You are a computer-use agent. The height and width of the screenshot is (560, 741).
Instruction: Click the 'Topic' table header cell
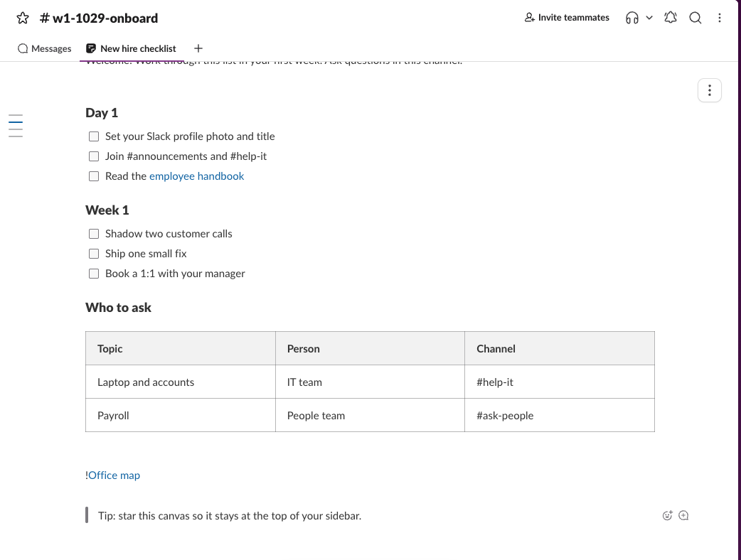181,348
